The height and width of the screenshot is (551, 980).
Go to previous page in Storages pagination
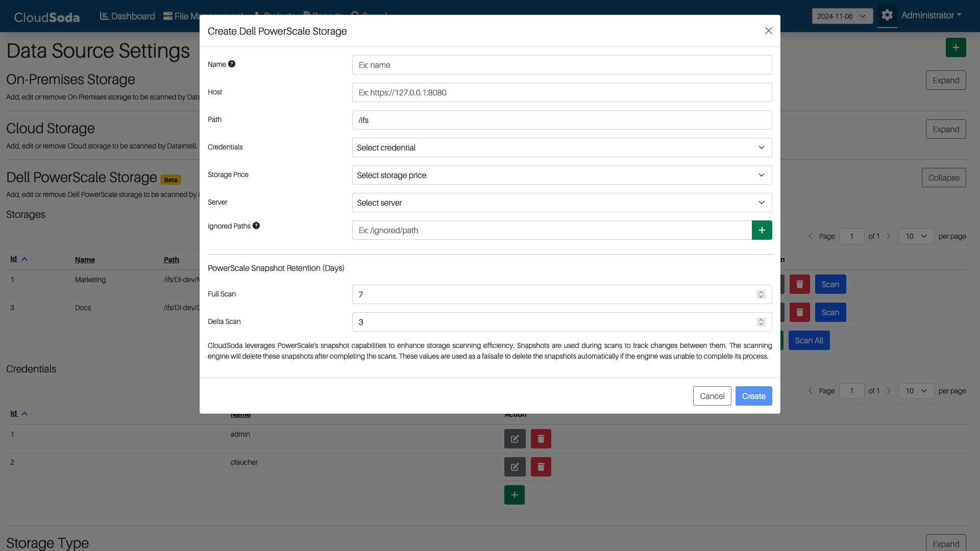point(810,236)
